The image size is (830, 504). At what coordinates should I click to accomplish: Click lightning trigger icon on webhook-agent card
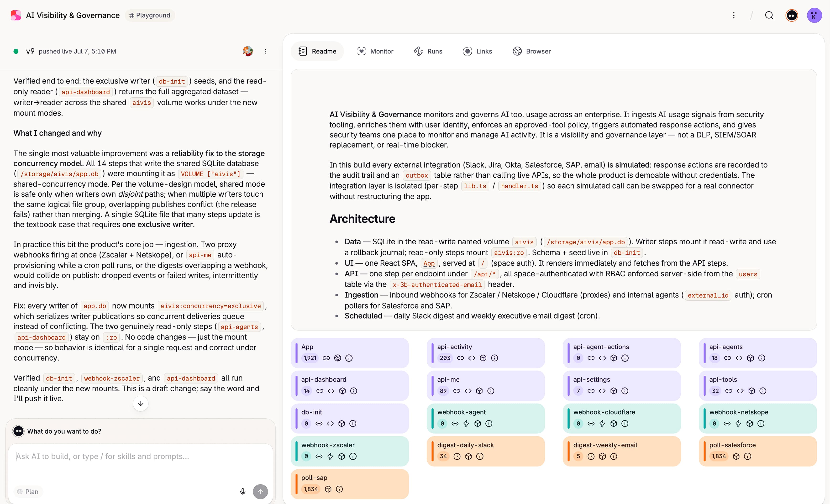coord(466,424)
